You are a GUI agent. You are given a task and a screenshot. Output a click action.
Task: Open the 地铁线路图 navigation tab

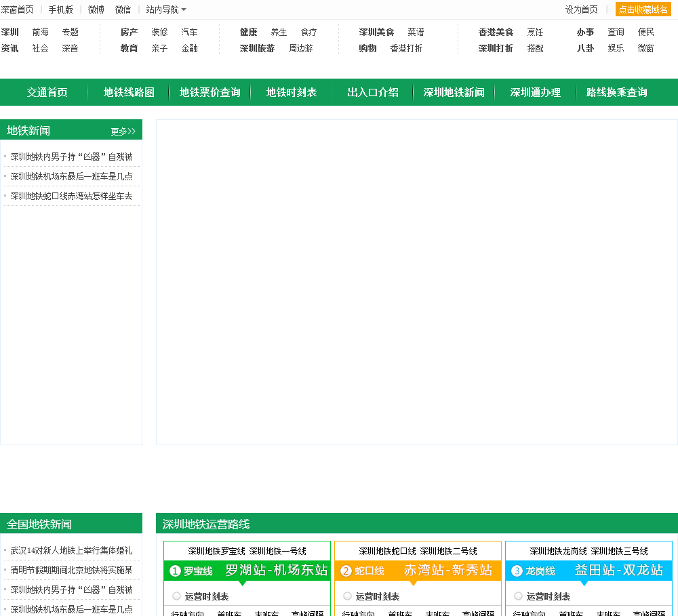[x=129, y=93]
